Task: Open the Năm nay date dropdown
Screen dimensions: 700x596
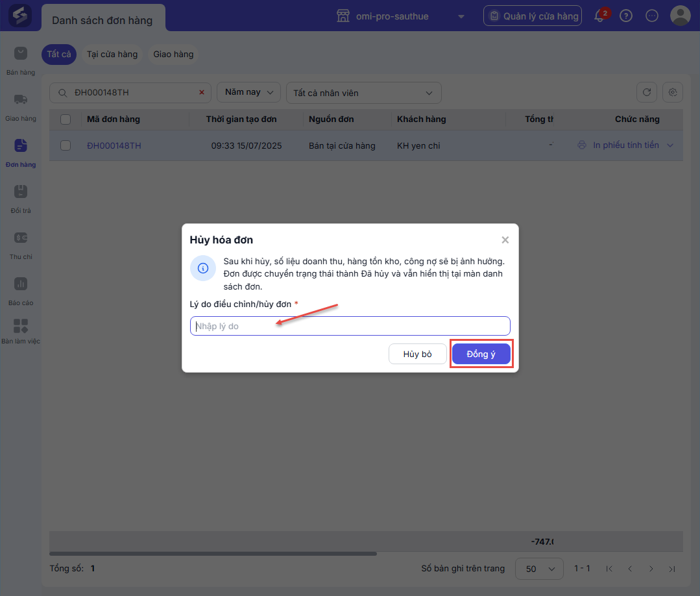Action: (248, 92)
